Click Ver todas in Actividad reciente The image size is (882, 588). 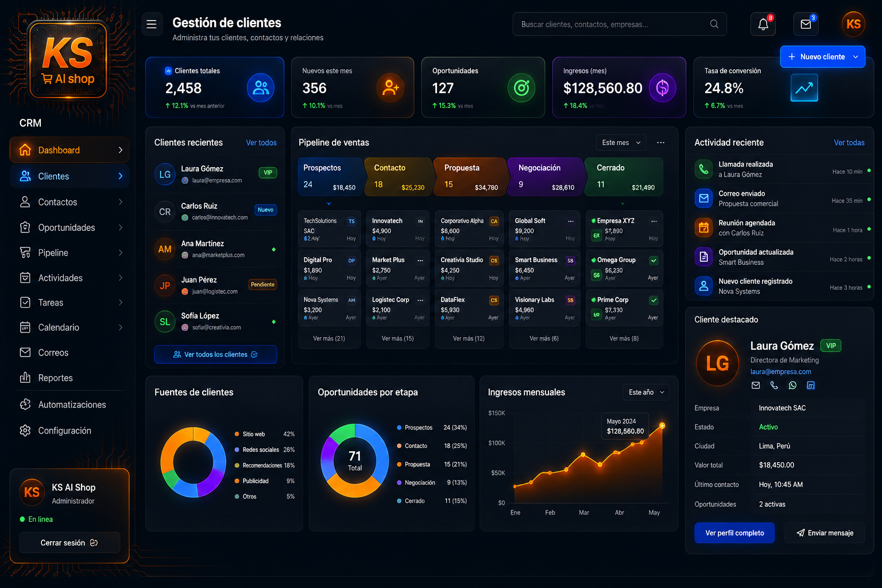[x=849, y=142]
